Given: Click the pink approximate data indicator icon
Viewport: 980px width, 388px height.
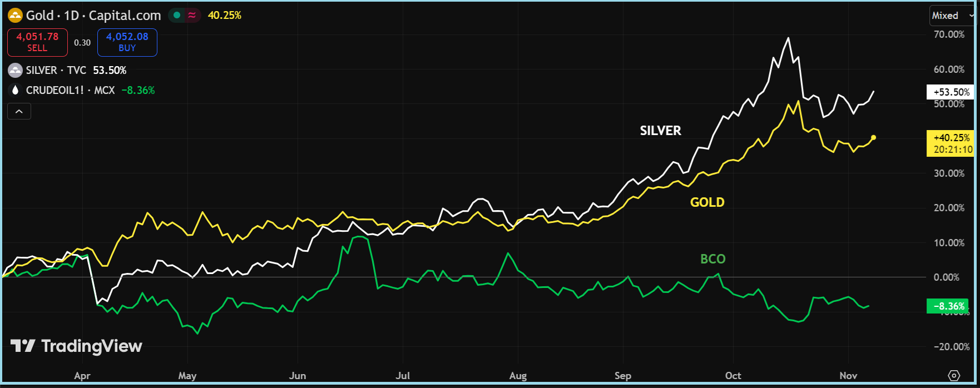Looking at the screenshot, I should tap(192, 15).
